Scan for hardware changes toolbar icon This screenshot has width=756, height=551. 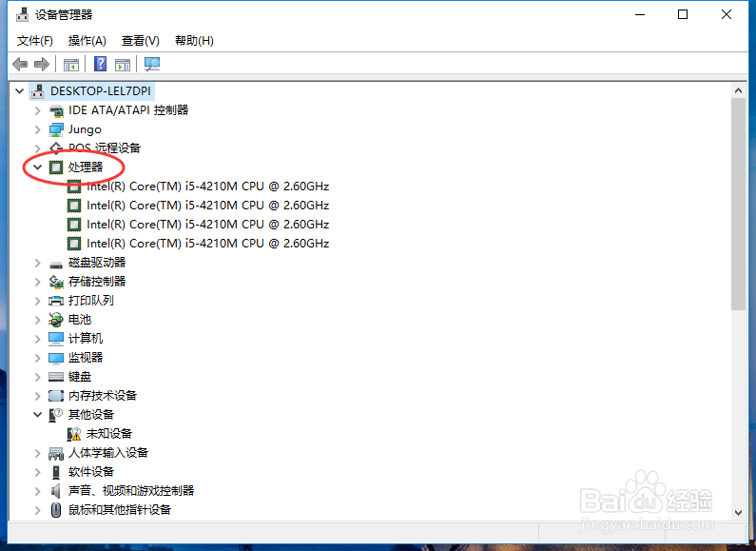point(152,64)
